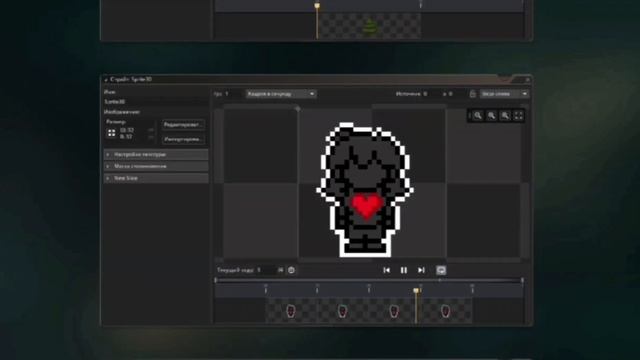Viewport: 640px width, 360px height.
Task: Select the fourth frame thumbnail in timeline
Action: [446, 311]
